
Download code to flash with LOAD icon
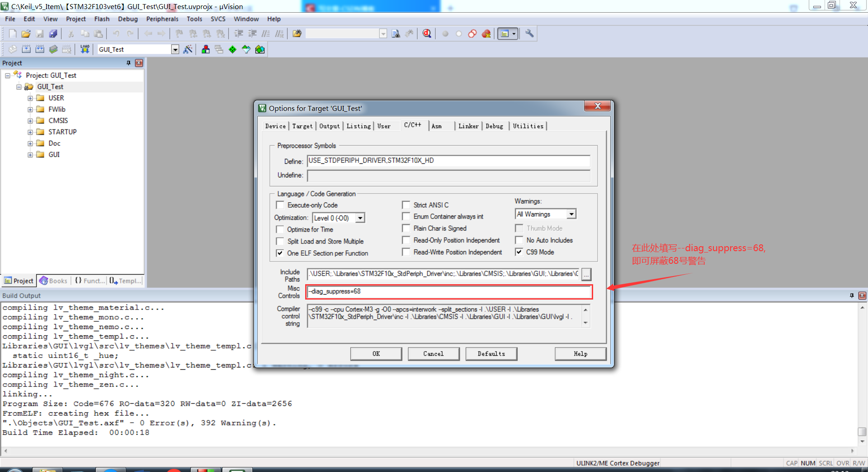(84, 49)
